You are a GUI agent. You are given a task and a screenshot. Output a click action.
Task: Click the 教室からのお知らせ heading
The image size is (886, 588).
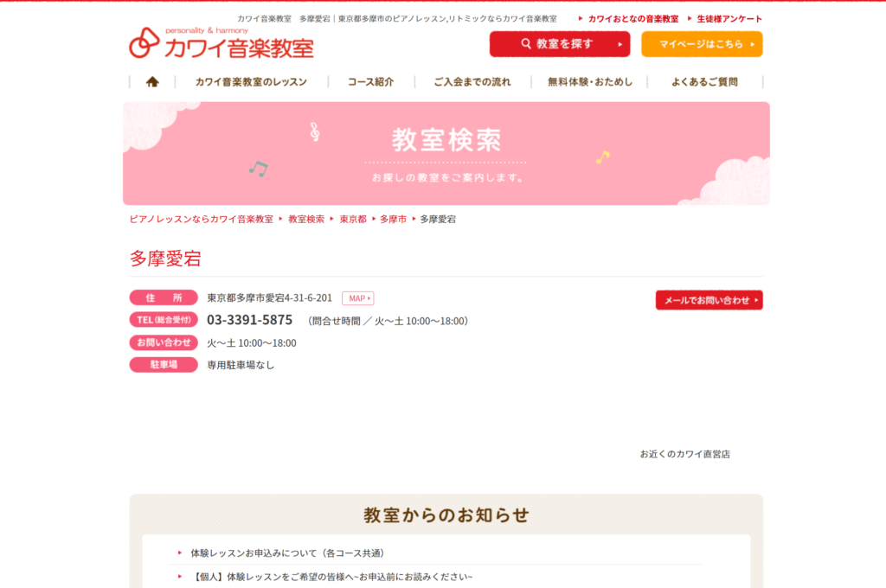[x=446, y=515]
